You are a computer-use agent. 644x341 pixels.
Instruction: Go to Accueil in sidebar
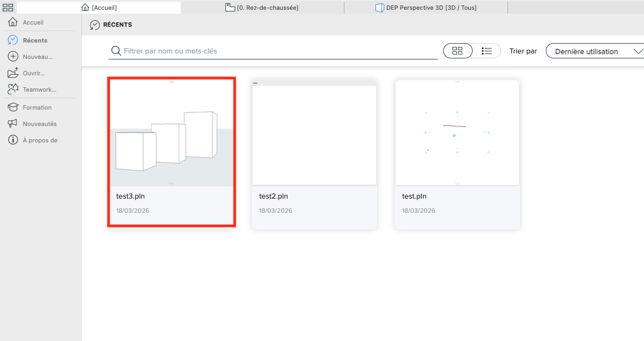[x=33, y=22]
